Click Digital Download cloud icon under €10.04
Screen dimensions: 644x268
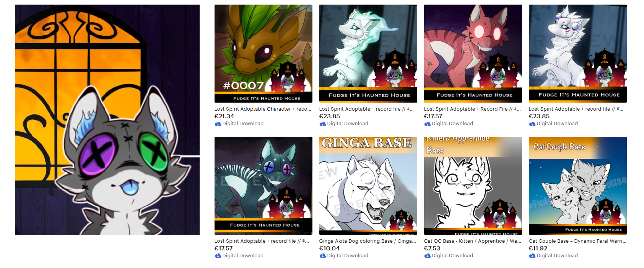click(323, 256)
